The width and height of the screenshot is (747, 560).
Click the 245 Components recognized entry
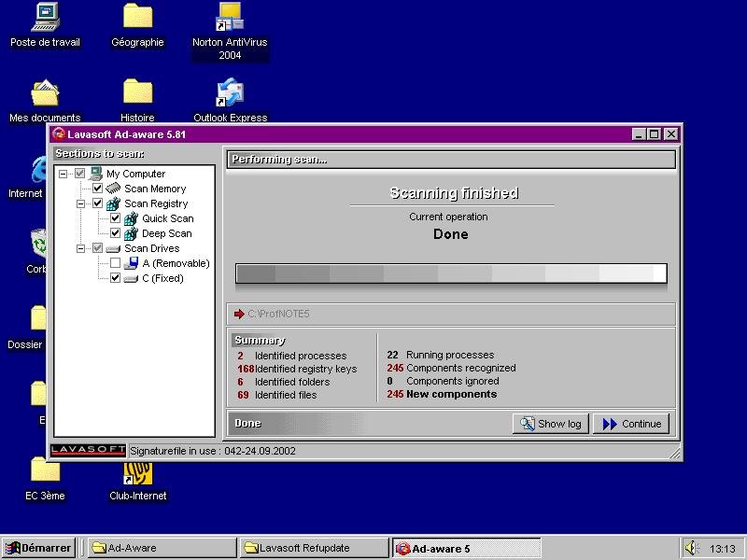pos(451,368)
